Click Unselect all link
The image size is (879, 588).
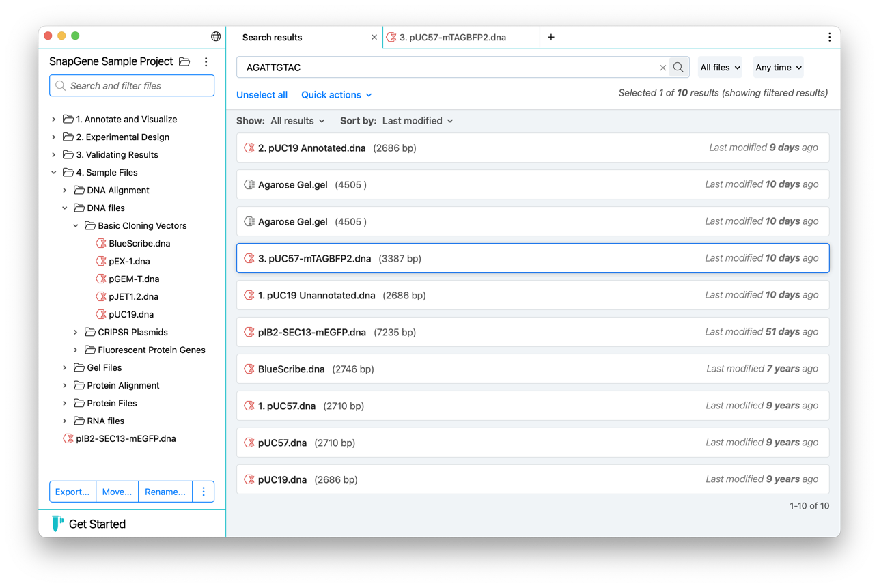(x=262, y=95)
